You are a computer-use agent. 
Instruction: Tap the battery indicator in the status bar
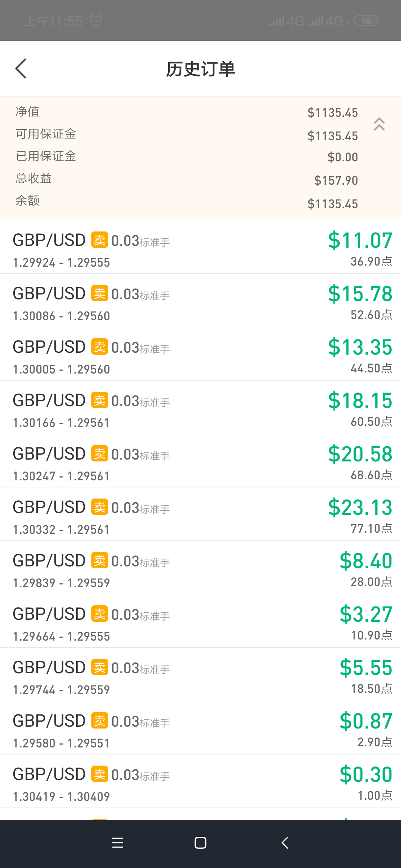(x=366, y=21)
